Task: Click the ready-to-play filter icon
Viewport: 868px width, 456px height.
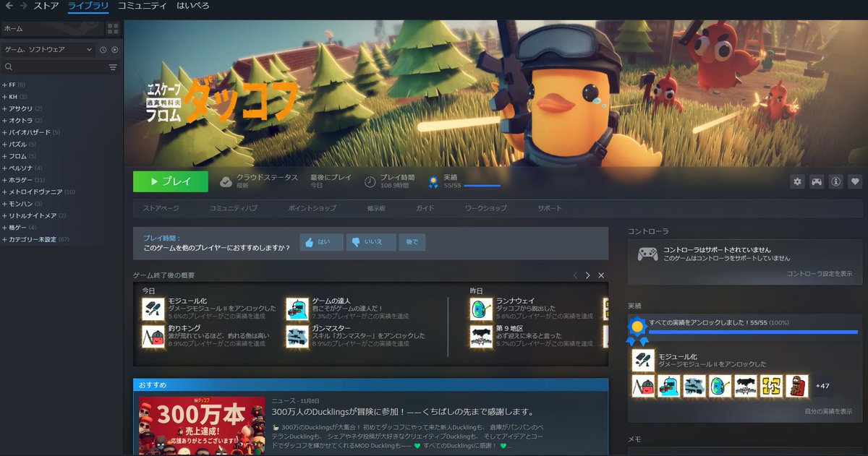Action: point(114,49)
